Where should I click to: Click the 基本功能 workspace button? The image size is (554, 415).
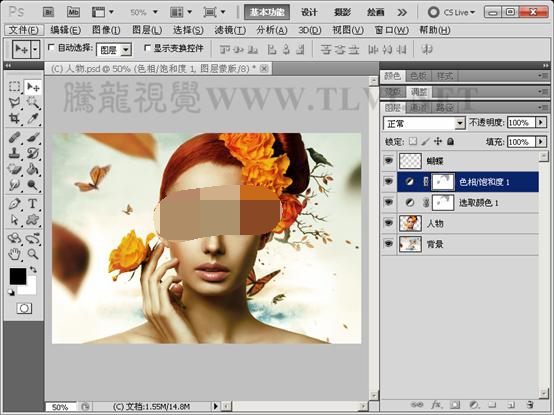(267, 12)
